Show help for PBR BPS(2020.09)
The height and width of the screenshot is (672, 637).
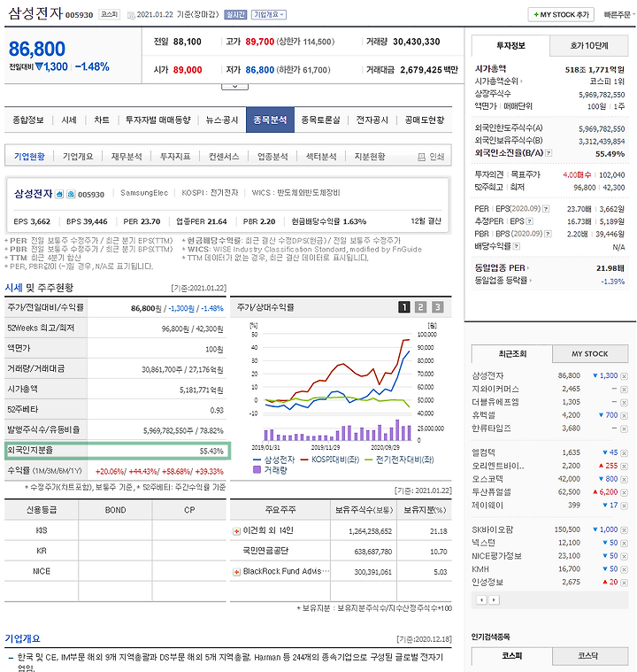(548, 234)
